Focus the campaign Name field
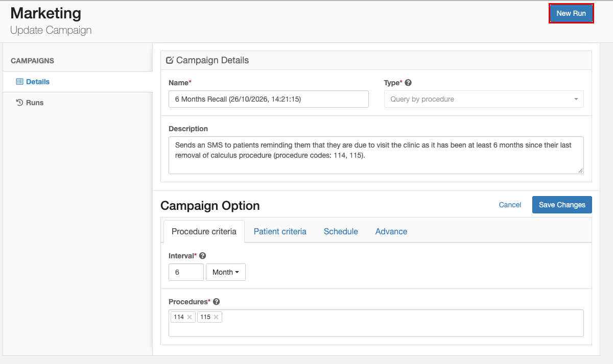The width and height of the screenshot is (613, 364). 269,99
